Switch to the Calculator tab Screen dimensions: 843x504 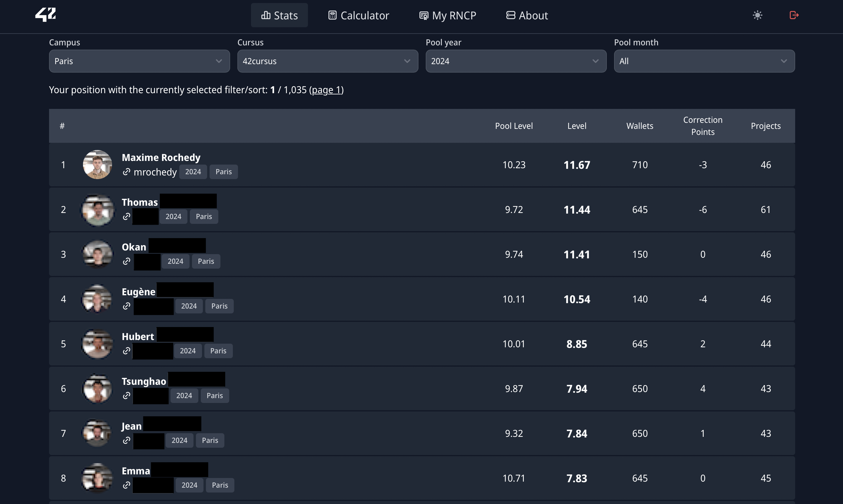359,16
